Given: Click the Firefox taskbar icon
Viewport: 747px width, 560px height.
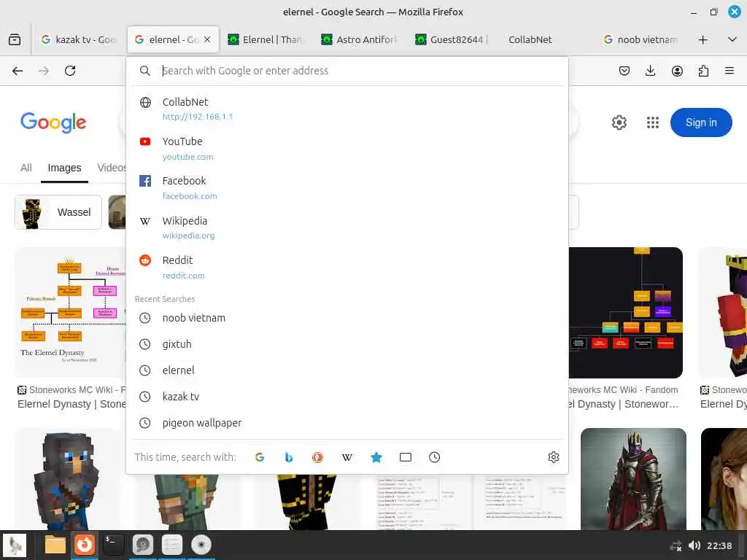Looking at the screenshot, I should pyautogui.click(x=85, y=545).
